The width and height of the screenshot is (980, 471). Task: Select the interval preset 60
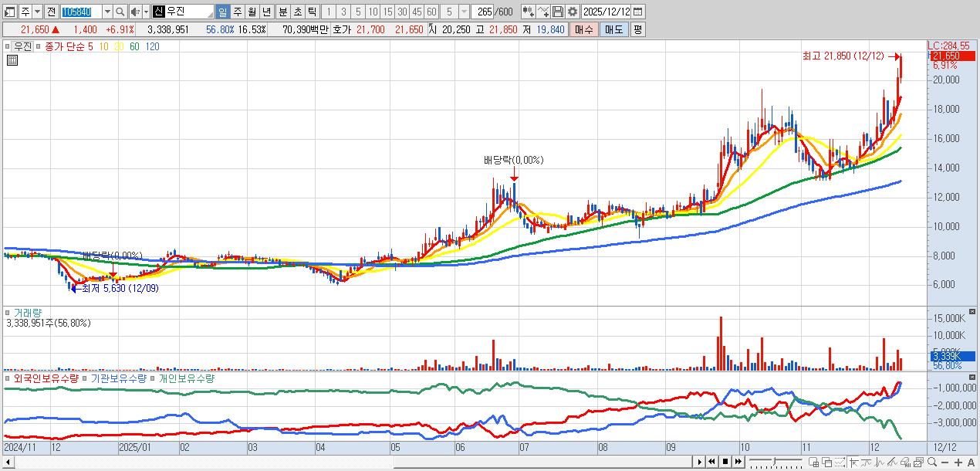tap(431, 12)
